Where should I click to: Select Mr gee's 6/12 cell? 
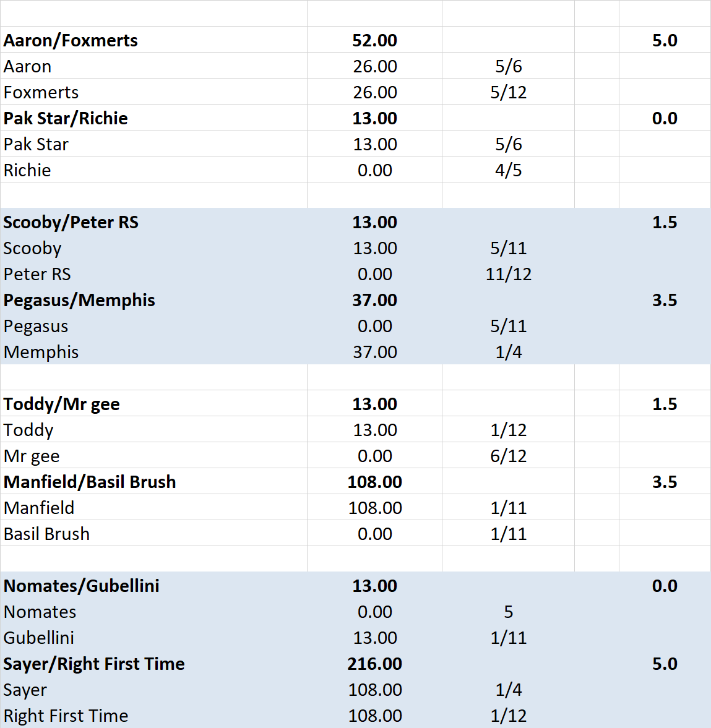508,456
